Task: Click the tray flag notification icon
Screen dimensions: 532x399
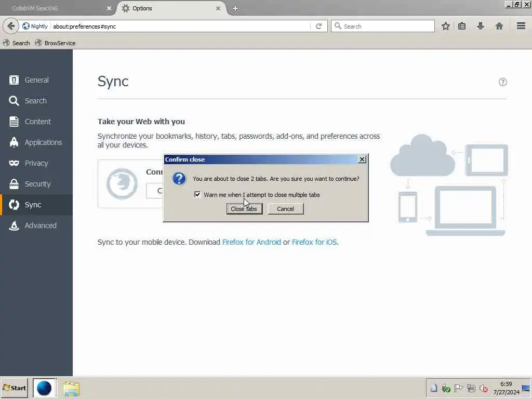Action: pyautogui.click(x=458, y=388)
